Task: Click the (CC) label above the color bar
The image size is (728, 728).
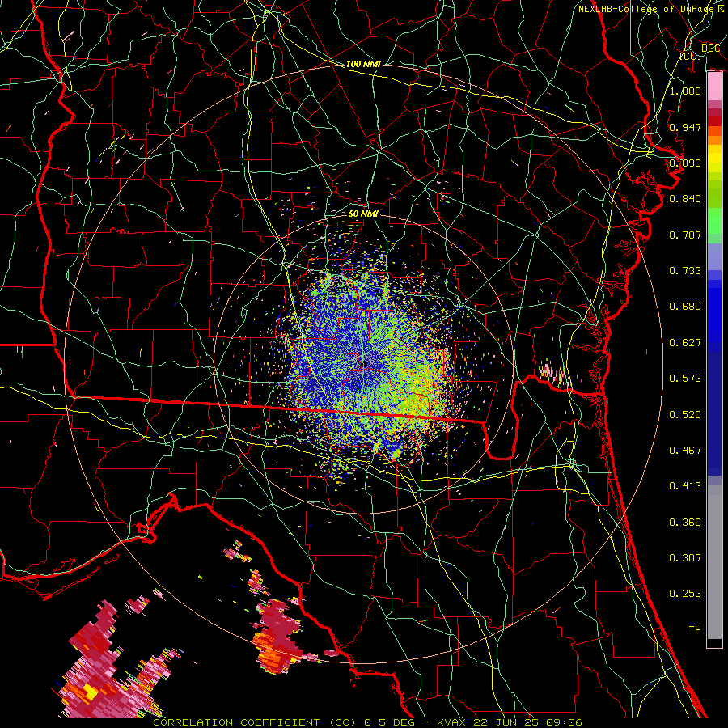Action: pos(691,56)
